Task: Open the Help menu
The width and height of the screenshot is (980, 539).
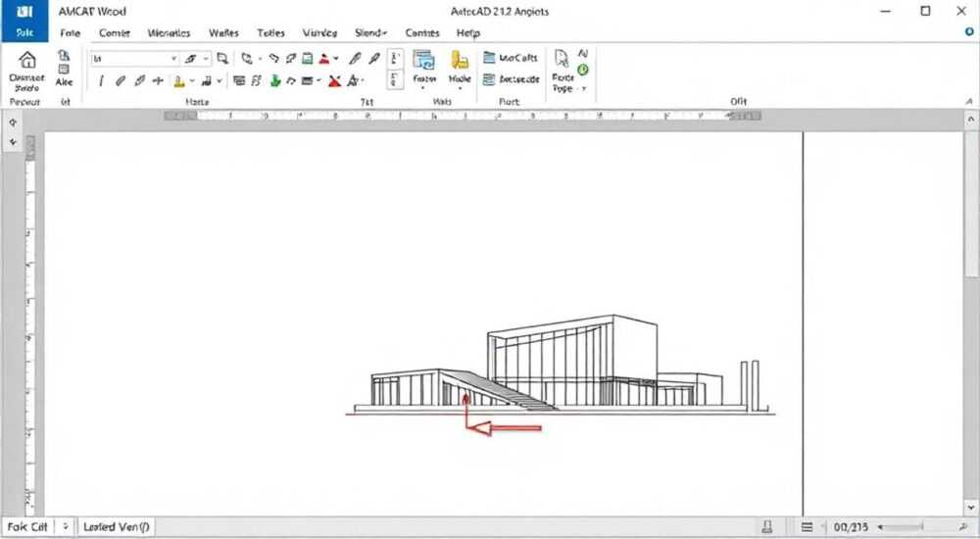Action: [x=468, y=33]
